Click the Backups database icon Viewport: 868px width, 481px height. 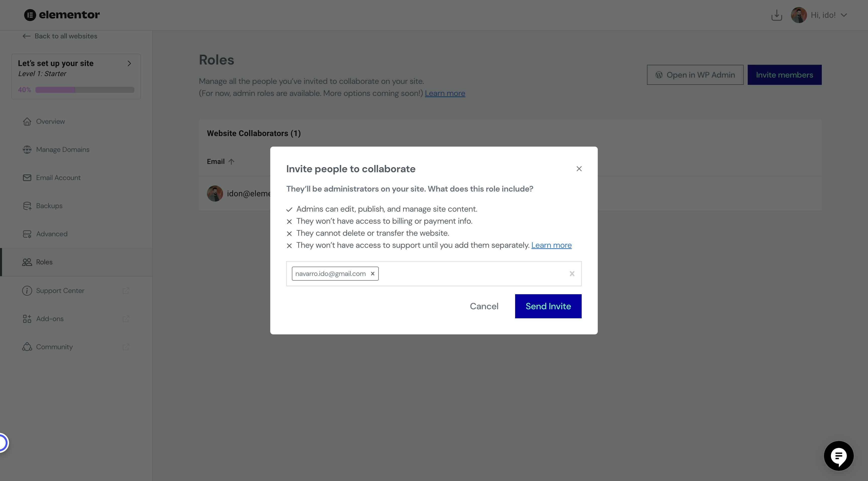(x=27, y=206)
